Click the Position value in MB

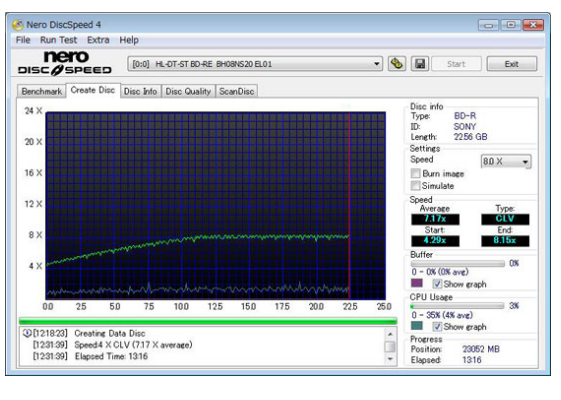click(x=480, y=349)
